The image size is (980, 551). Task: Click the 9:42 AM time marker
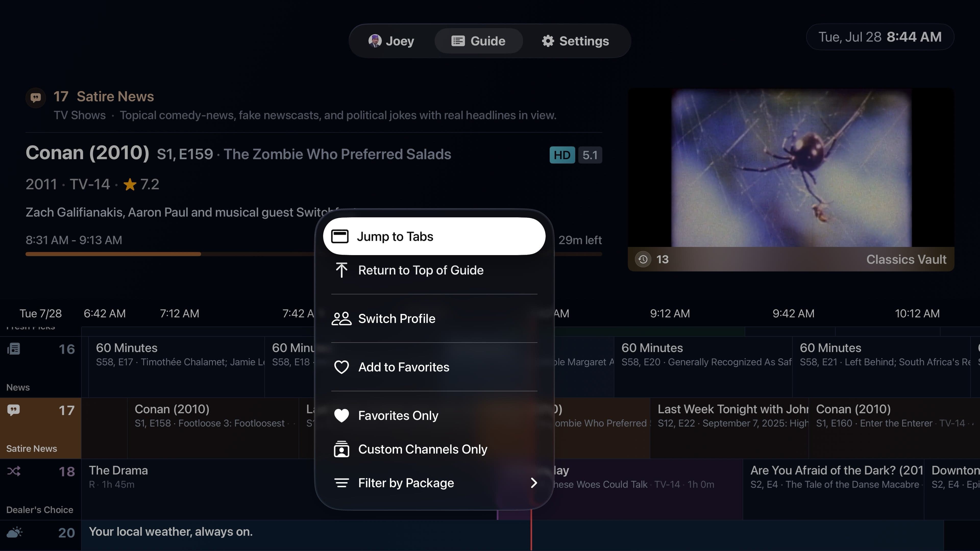point(793,313)
